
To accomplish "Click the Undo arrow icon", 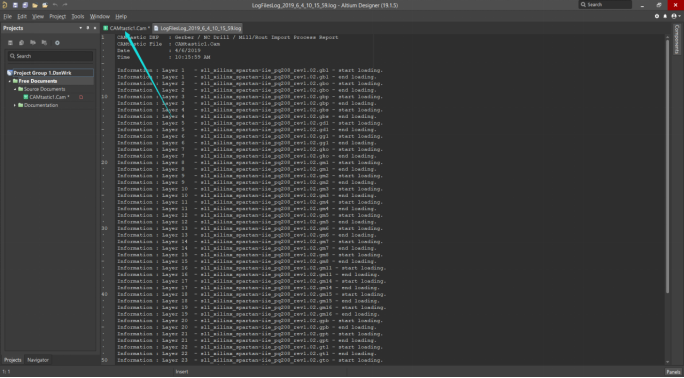I will tap(55, 5).
